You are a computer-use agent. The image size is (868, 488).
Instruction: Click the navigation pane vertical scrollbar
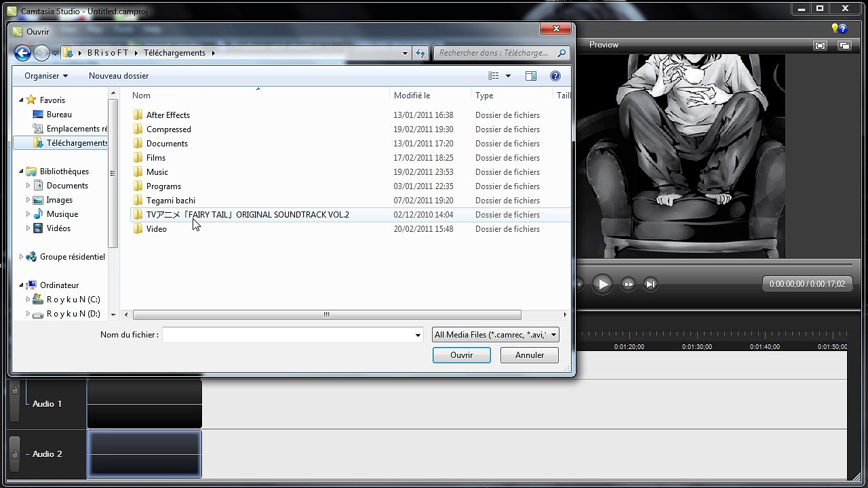[113, 173]
